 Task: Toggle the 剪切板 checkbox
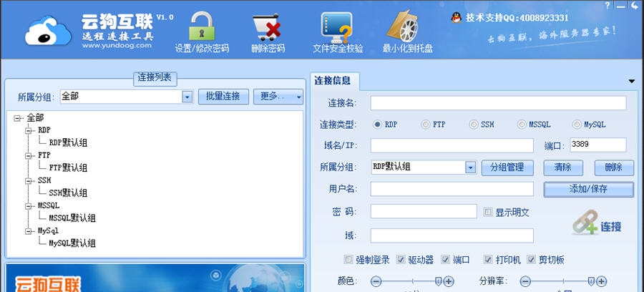tap(532, 260)
